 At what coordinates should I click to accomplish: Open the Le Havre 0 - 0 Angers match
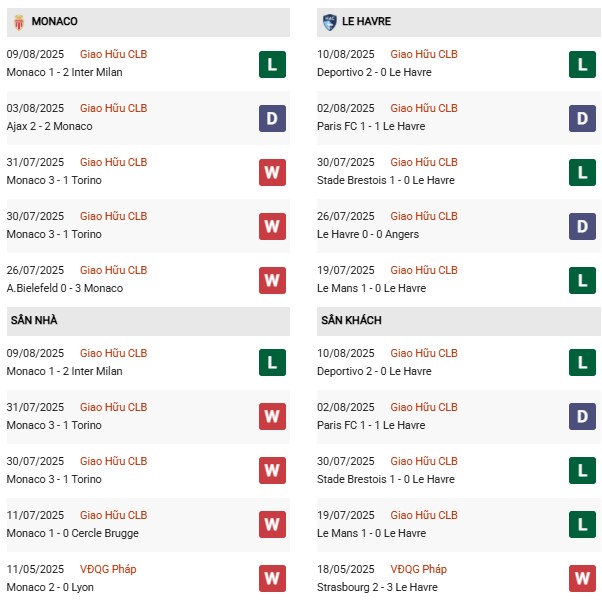click(x=369, y=234)
